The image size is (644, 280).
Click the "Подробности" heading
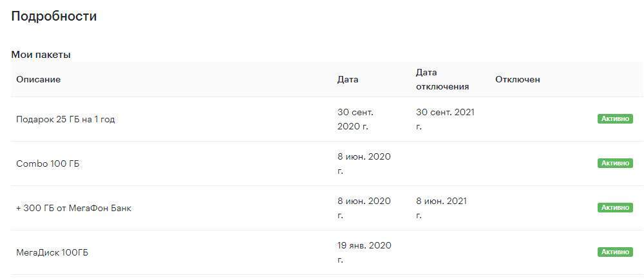click(x=54, y=17)
